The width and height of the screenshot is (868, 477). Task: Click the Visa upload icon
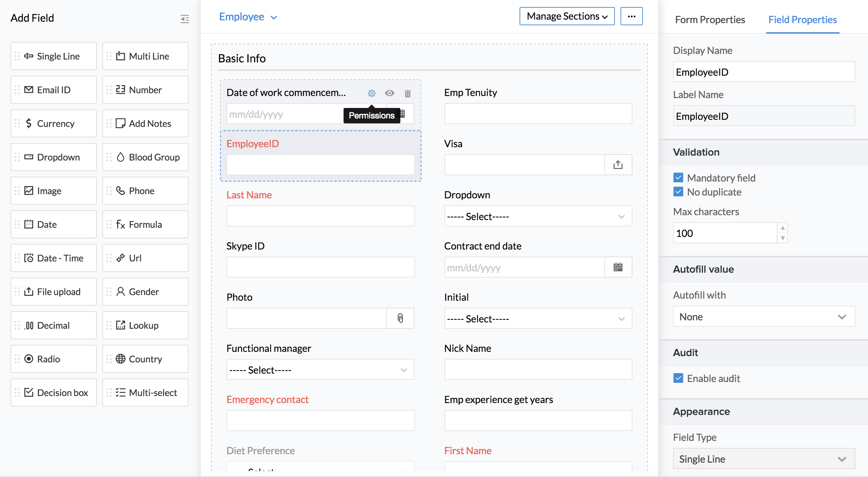coord(618,165)
